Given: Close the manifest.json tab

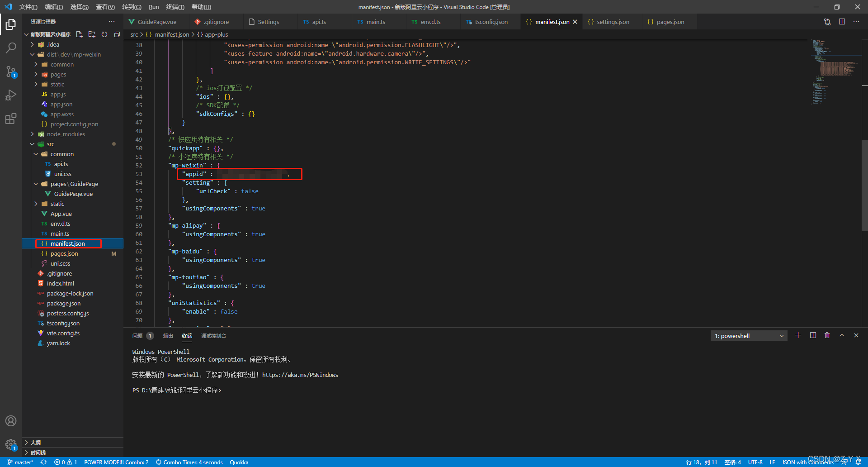Looking at the screenshot, I should [x=575, y=22].
